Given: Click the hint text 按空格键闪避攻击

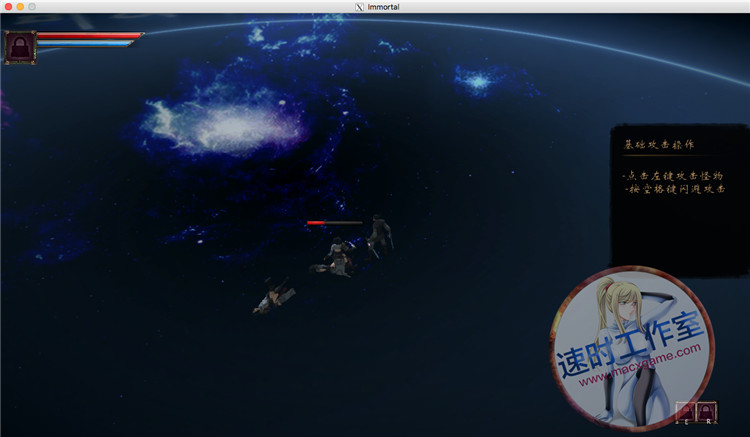Looking at the screenshot, I should pyautogui.click(x=675, y=189).
